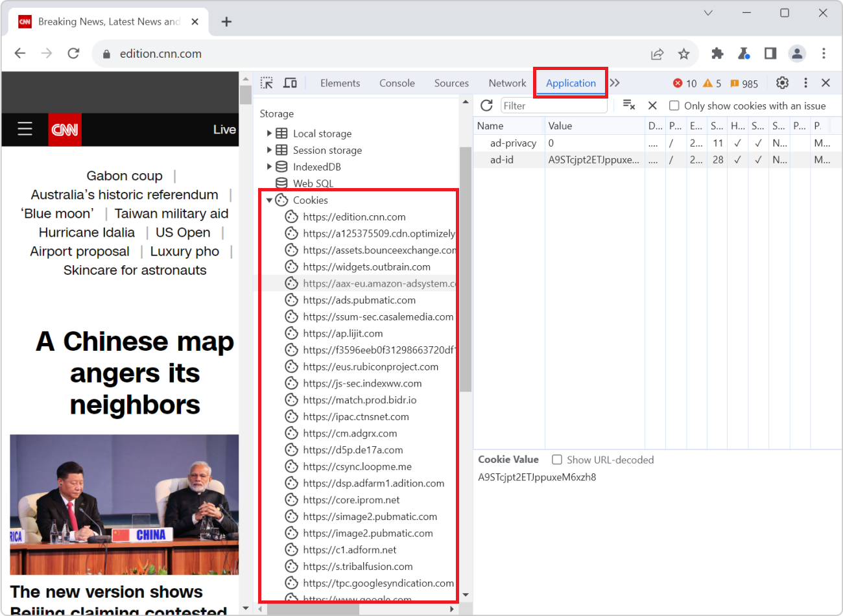The height and width of the screenshot is (616, 843).
Task: Select https://js-sec.indexww.com cookie origin
Action: [362, 383]
